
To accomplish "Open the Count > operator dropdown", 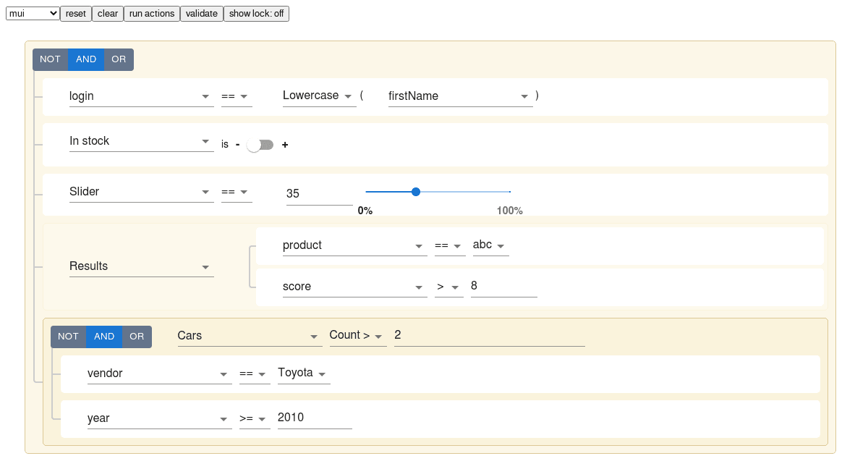I will pyautogui.click(x=358, y=335).
